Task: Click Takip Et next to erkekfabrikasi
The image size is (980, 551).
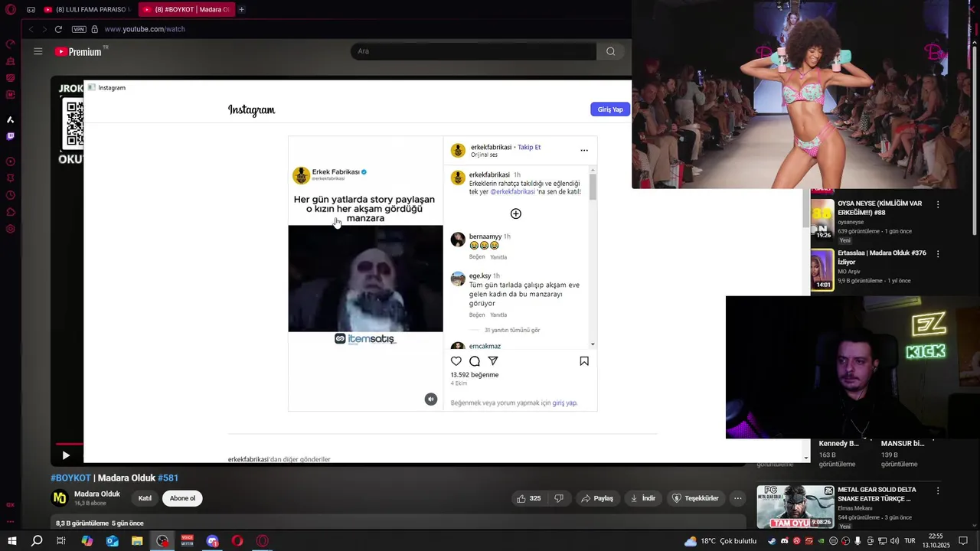Action: (x=529, y=147)
